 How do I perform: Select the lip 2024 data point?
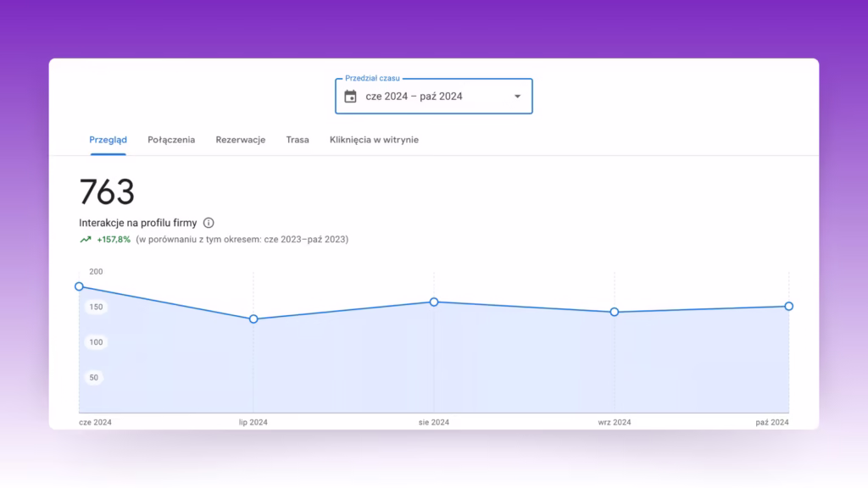click(253, 319)
